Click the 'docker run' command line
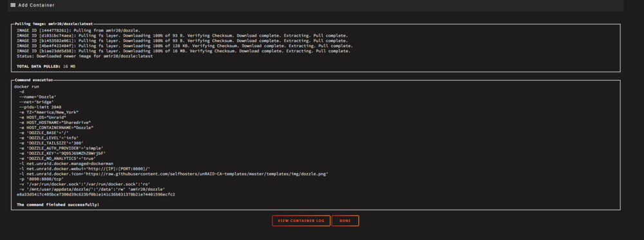The width and height of the screenshot is (644, 240). point(26,86)
